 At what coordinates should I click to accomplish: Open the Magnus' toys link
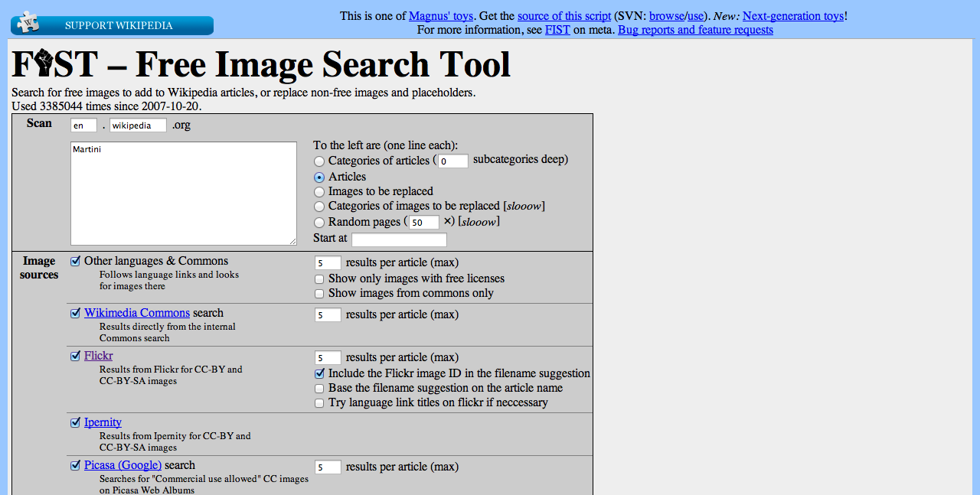[442, 15]
